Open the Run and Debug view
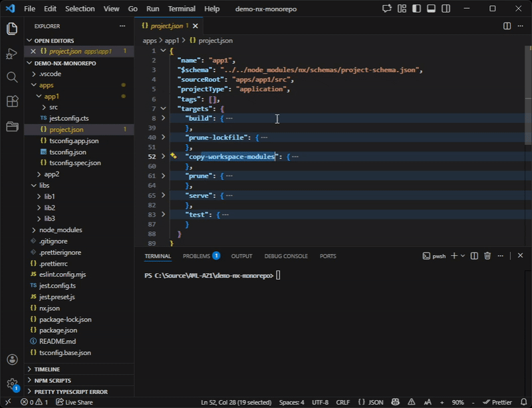The height and width of the screenshot is (408, 532). (x=12, y=54)
